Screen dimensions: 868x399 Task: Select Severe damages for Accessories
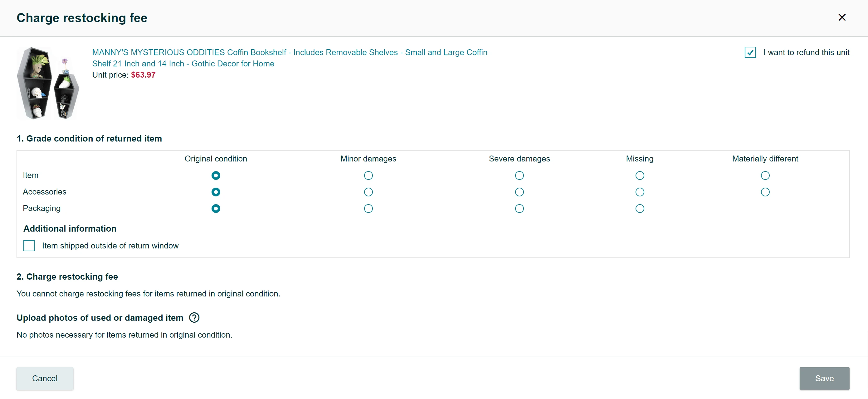coord(519,192)
